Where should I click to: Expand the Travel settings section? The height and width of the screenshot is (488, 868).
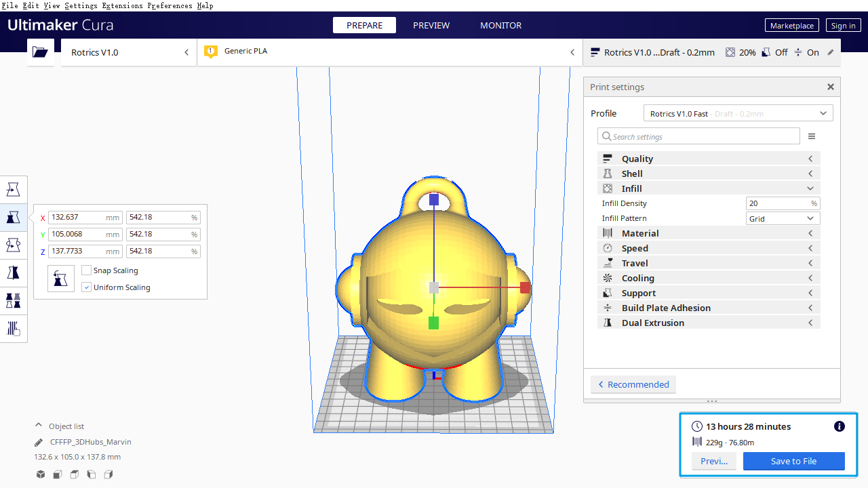point(709,263)
